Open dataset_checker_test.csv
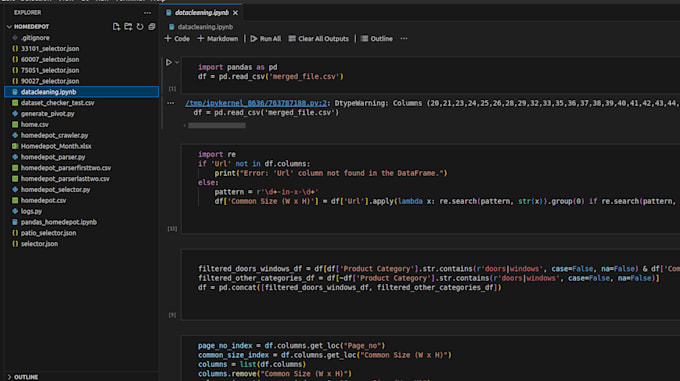The width and height of the screenshot is (680, 381). click(x=58, y=103)
